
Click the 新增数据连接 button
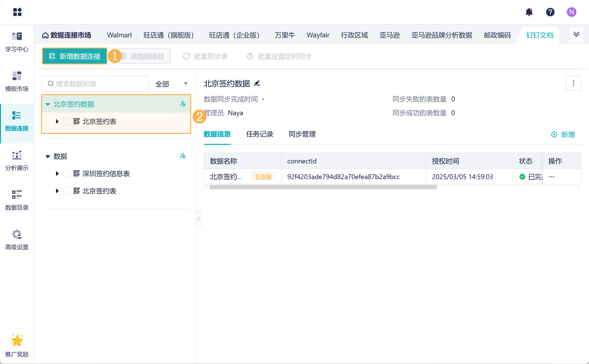(75, 56)
